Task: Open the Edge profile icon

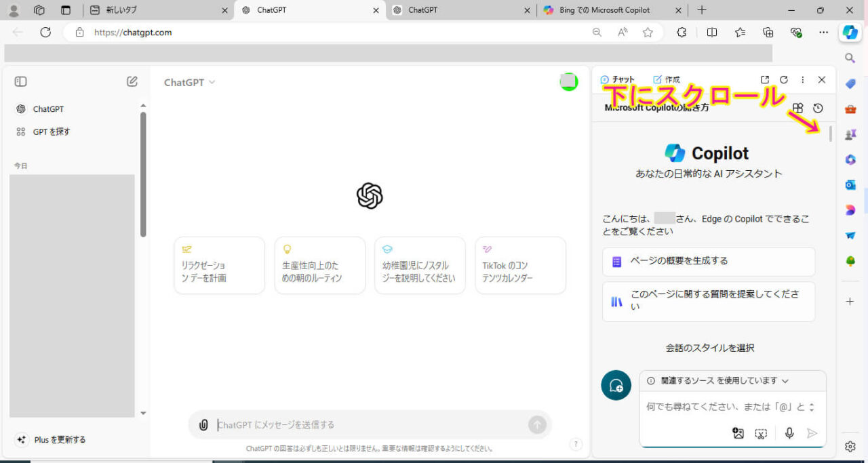Action: [x=14, y=10]
